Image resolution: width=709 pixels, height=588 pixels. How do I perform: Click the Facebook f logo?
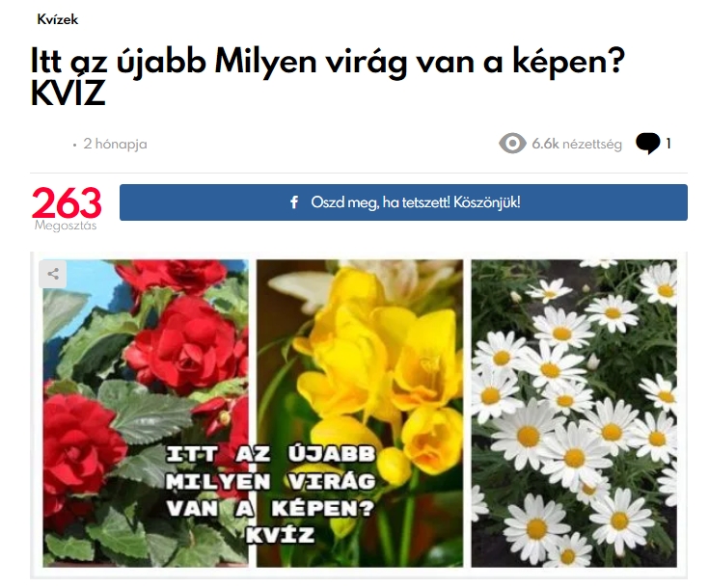(294, 202)
